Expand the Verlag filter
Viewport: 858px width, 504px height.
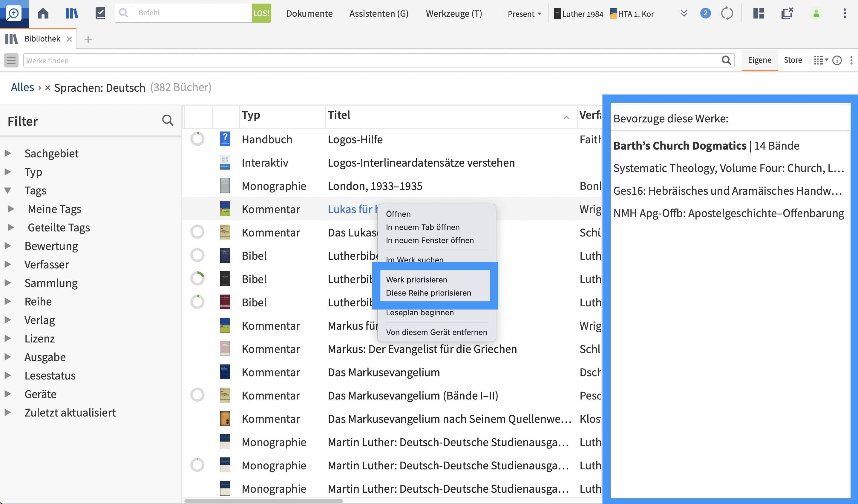point(8,319)
